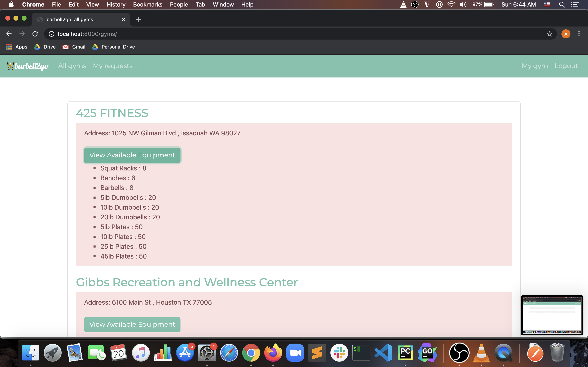588x367 pixels.
Task: Bookmark this page with star icon
Action: 549,34
